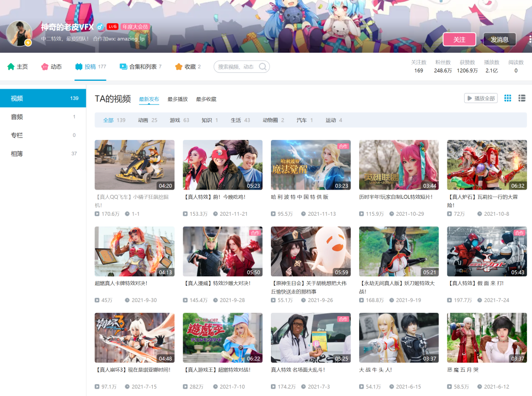
Task: Click the lightning badge on avatar
Action: click(x=28, y=43)
